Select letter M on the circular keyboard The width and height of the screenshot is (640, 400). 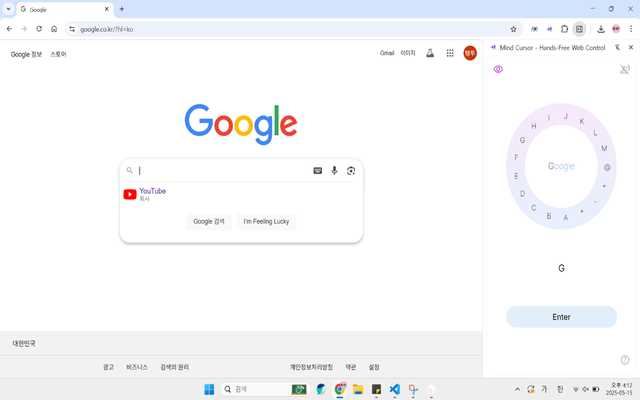click(x=604, y=148)
